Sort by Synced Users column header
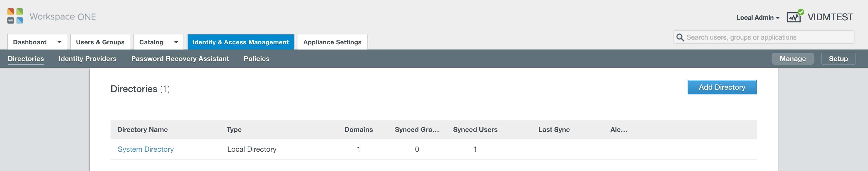Image resolution: width=868 pixels, height=171 pixels. tap(475, 130)
